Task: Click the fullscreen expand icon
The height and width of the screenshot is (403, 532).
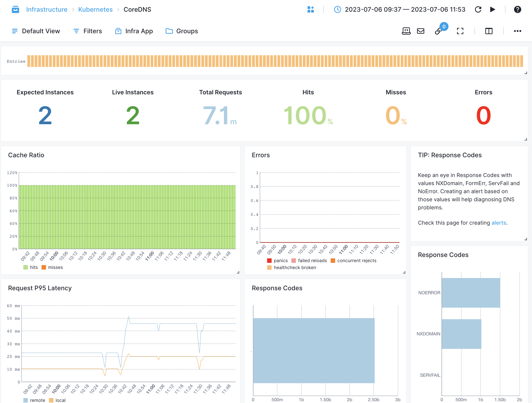Action: (x=460, y=31)
